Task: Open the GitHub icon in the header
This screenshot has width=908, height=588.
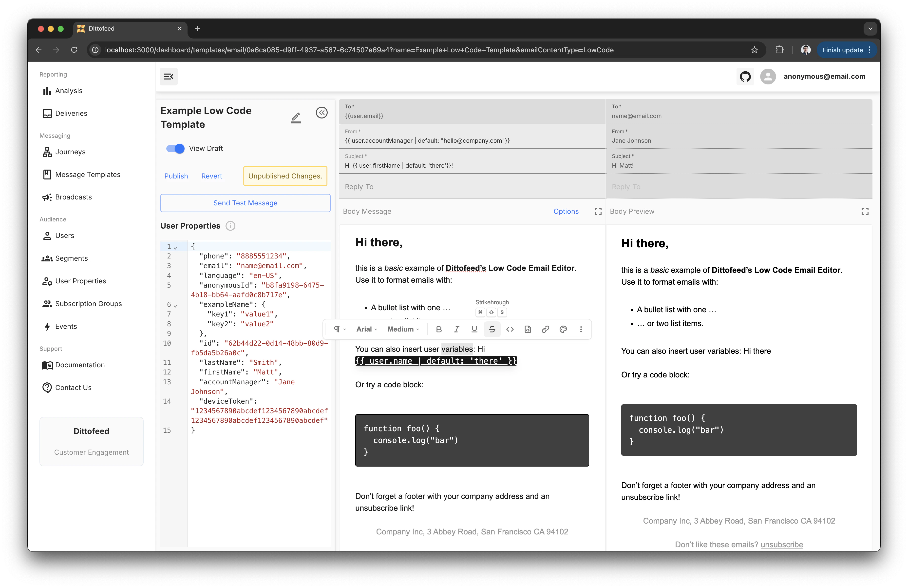Action: (745, 76)
